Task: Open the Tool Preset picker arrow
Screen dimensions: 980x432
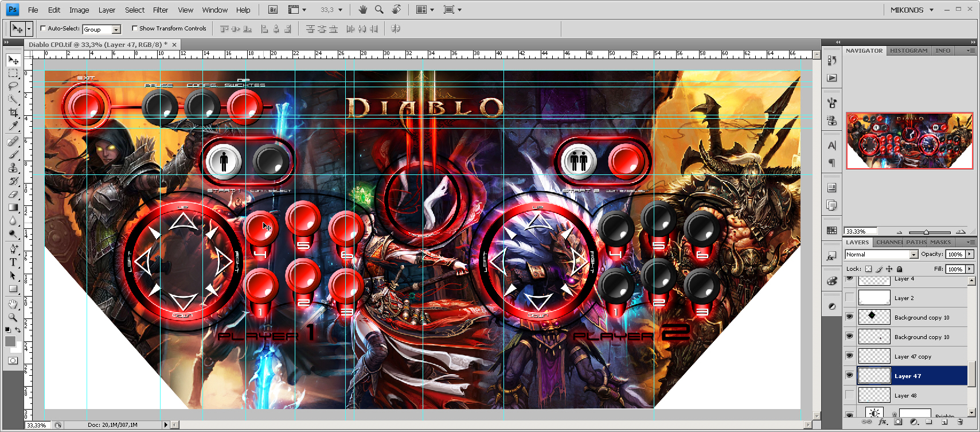Action: click(29, 28)
